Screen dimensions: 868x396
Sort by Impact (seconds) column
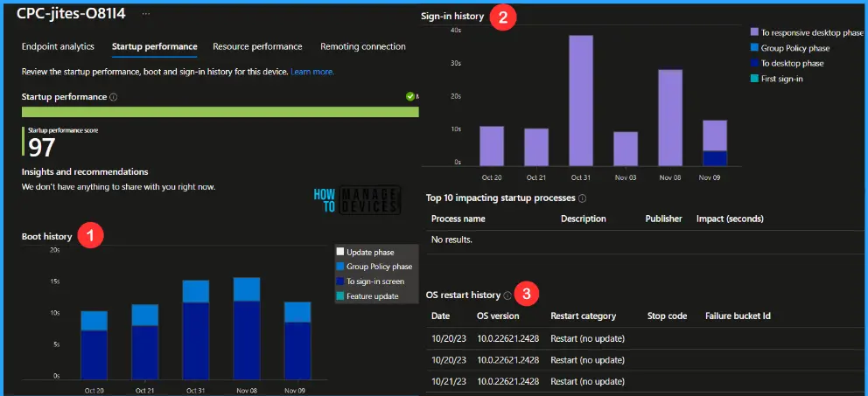click(x=730, y=219)
